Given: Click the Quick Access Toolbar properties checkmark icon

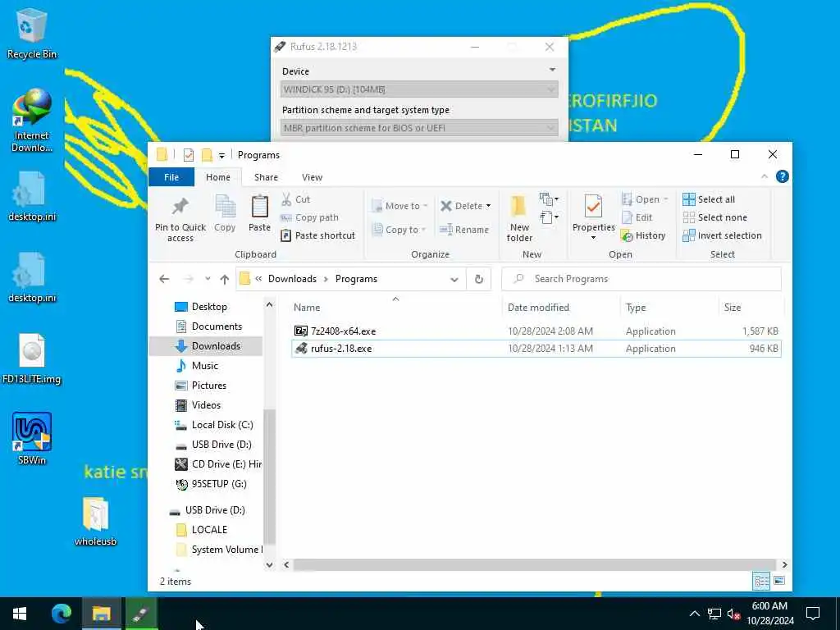Looking at the screenshot, I should pos(188,155).
